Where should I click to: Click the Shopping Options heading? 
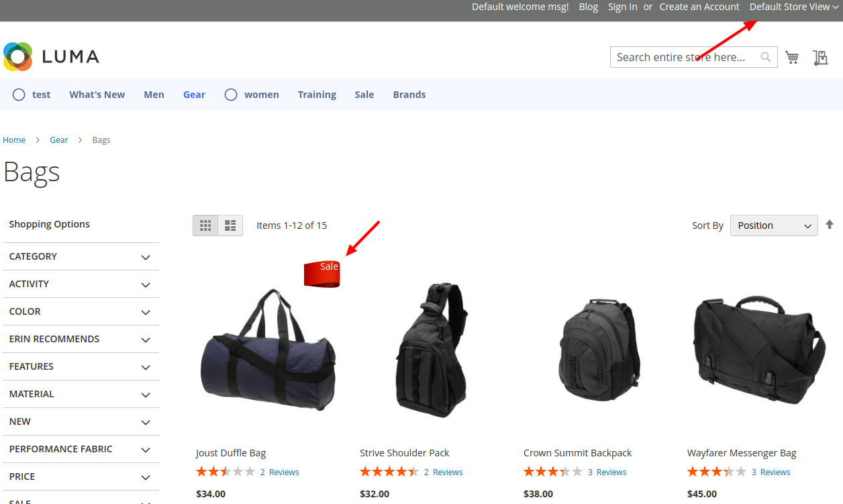pos(49,224)
